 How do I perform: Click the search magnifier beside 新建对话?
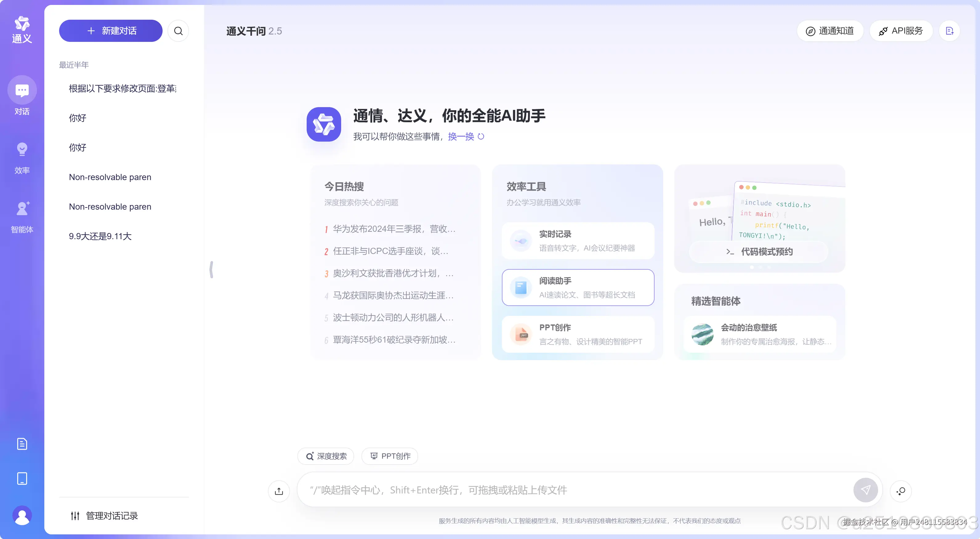pos(178,30)
